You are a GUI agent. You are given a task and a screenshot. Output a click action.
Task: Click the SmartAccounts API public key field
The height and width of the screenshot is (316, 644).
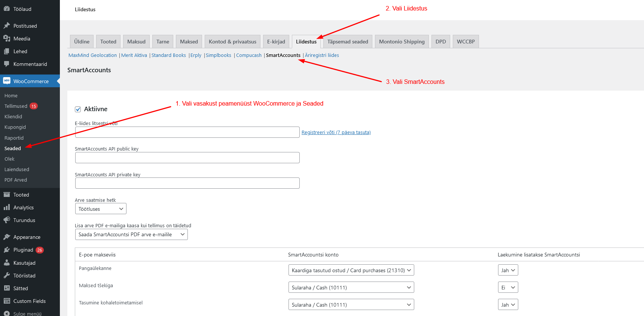tap(187, 158)
